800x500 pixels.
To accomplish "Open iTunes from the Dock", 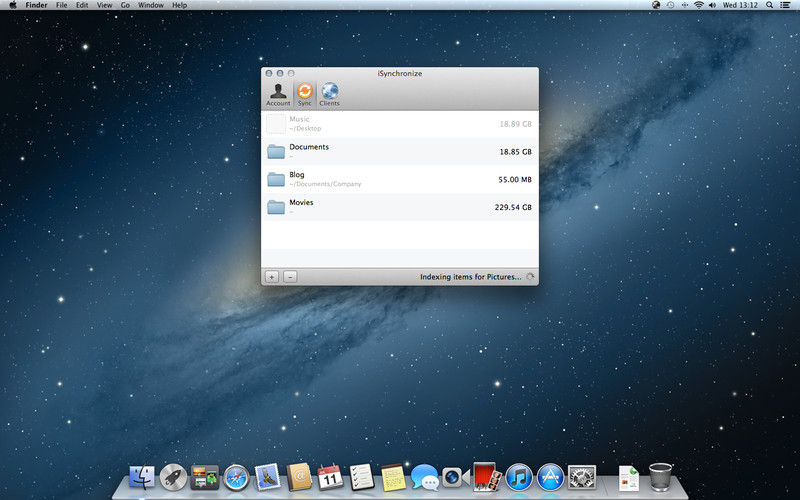I will coord(519,478).
